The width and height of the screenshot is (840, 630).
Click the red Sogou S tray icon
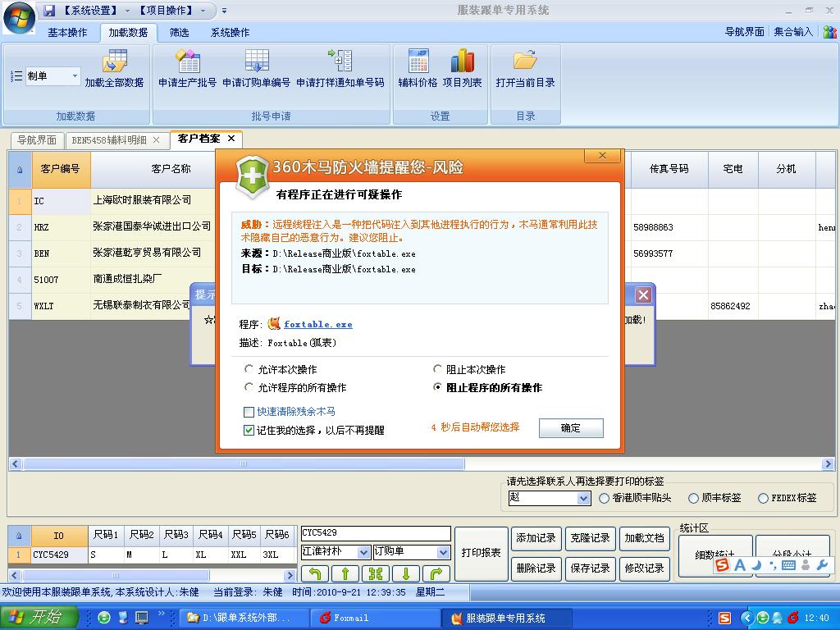725,618
